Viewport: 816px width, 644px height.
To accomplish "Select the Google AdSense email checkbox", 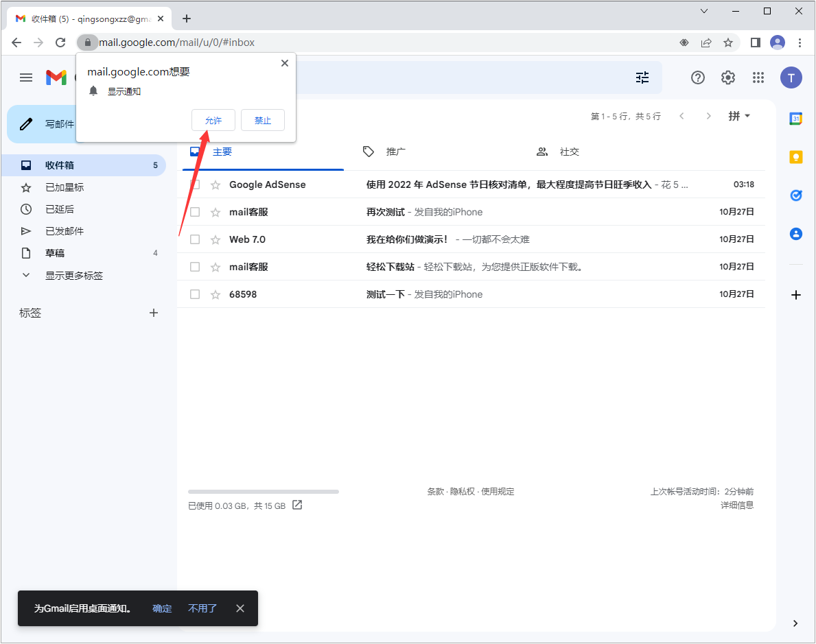I will pyautogui.click(x=195, y=184).
